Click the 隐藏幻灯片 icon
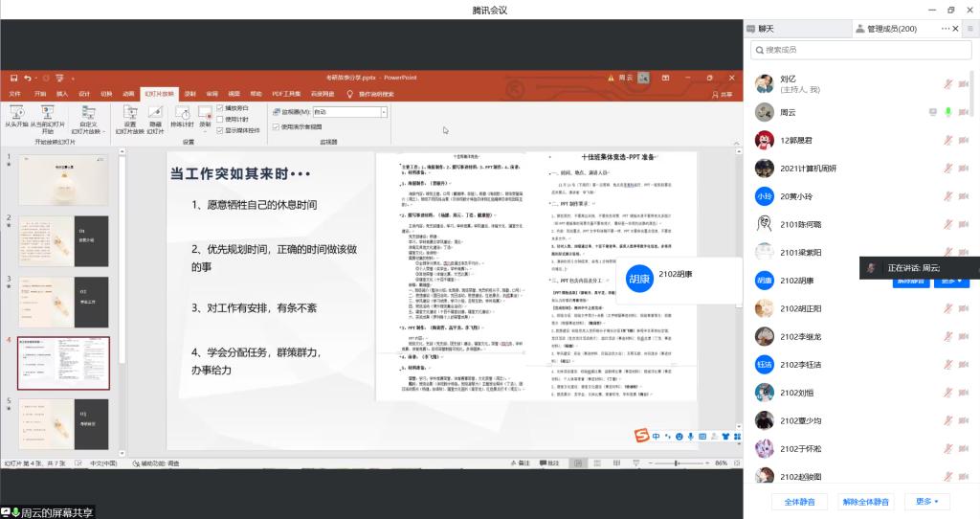The width and height of the screenshot is (980, 519). pos(156,114)
